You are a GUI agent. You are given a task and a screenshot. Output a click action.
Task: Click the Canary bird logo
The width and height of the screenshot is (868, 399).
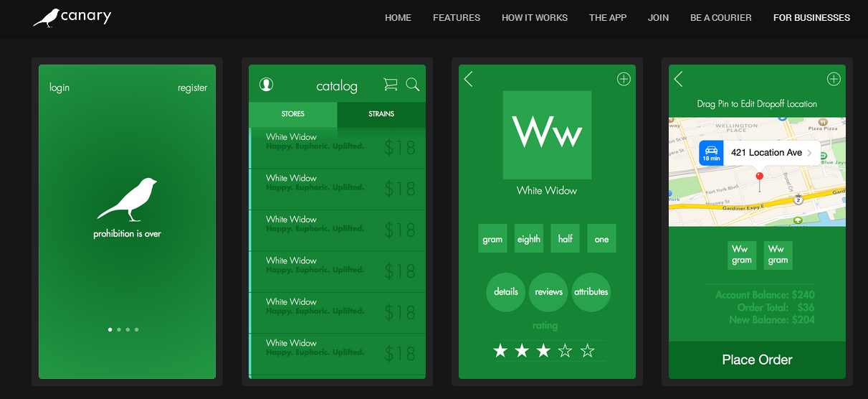(72, 17)
